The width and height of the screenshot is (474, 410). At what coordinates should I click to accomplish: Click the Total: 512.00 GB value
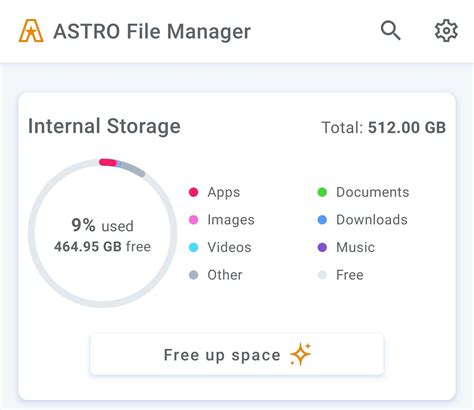click(384, 128)
